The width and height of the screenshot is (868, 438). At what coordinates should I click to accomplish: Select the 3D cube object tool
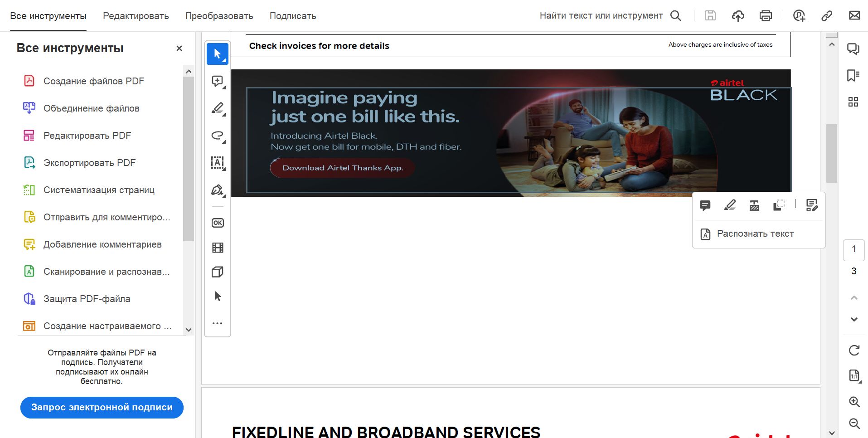[x=218, y=272]
